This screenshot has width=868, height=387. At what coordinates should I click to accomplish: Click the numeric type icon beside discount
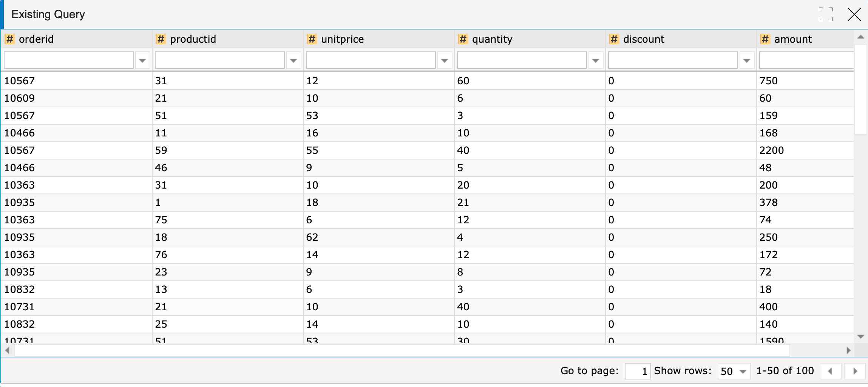click(x=613, y=39)
